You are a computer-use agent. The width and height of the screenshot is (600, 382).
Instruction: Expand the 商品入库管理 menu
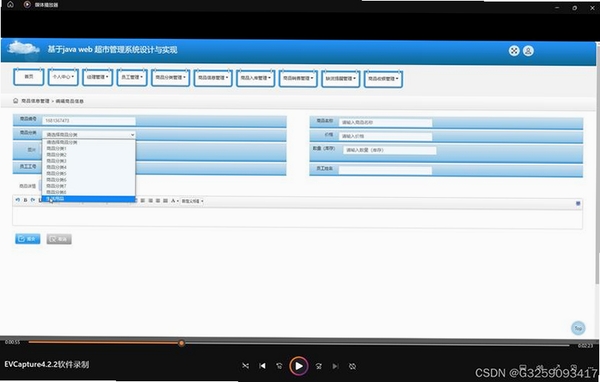tap(255, 78)
